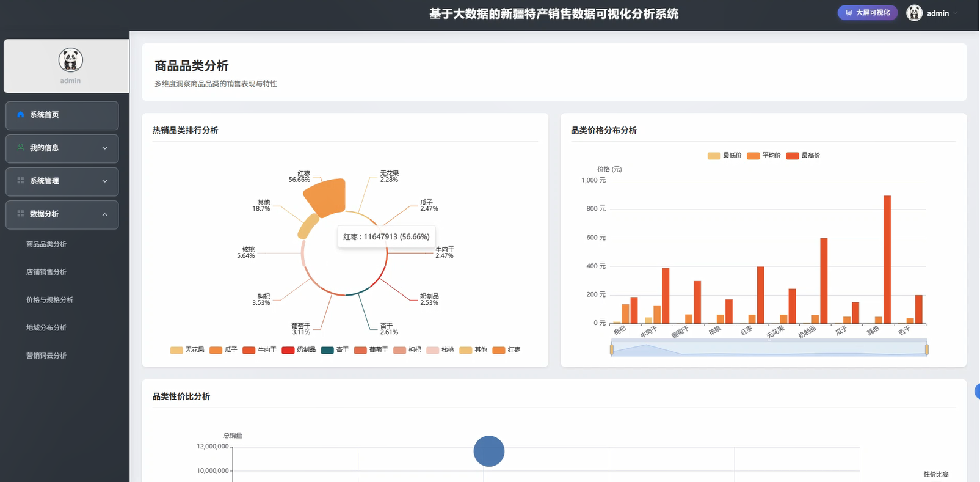Click the 核桃 5.64% pie label
The width and height of the screenshot is (980, 482).
tap(246, 252)
